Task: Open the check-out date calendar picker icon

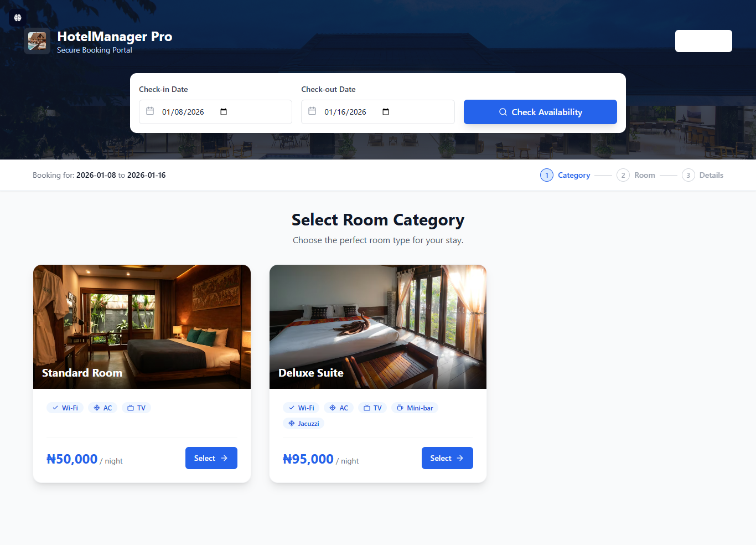Action: coord(386,112)
